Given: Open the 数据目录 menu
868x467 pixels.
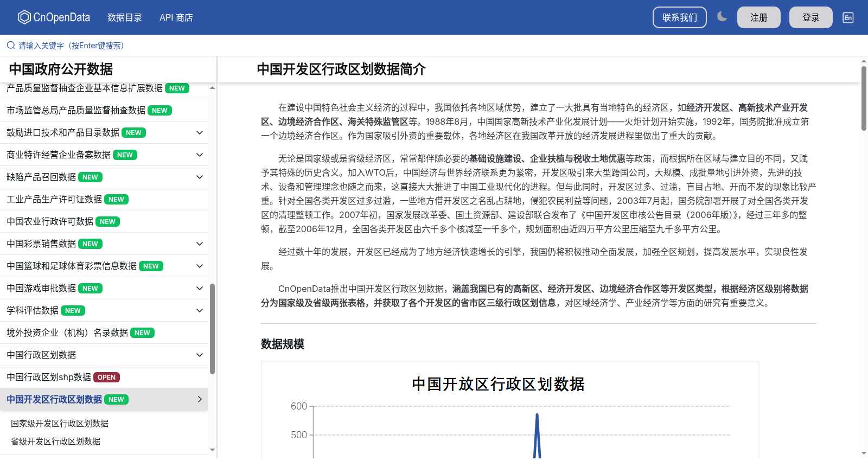Looking at the screenshot, I should pos(125,17).
